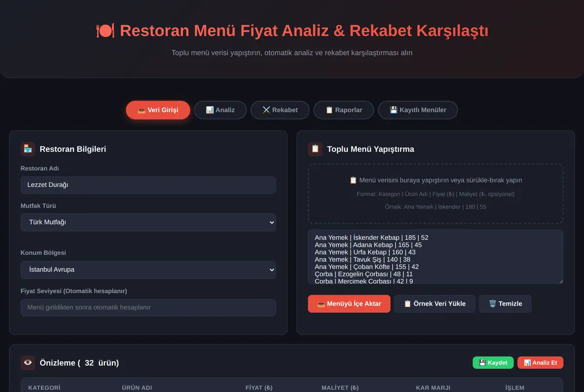Click the KAR MARJI column header
Image resolution: width=584 pixels, height=392 pixels.
tap(433, 388)
